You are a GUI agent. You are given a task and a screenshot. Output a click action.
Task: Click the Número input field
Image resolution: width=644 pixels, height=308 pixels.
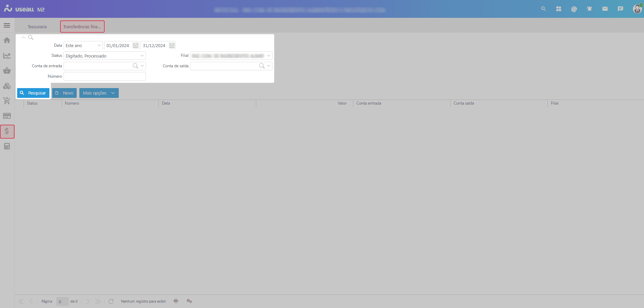[x=105, y=76]
